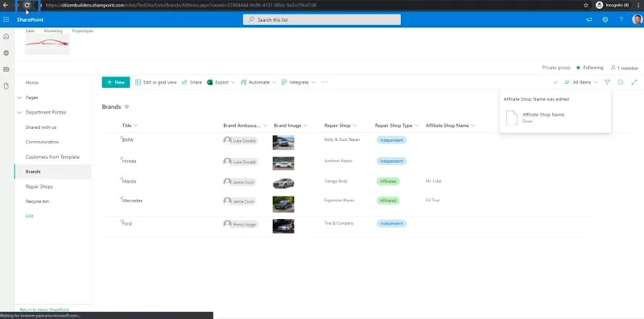Image resolution: width=644 pixels, height=319 pixels.
Task: Go to Home in the site navigation
Action: pyautogui.click(x=32, y=83)
